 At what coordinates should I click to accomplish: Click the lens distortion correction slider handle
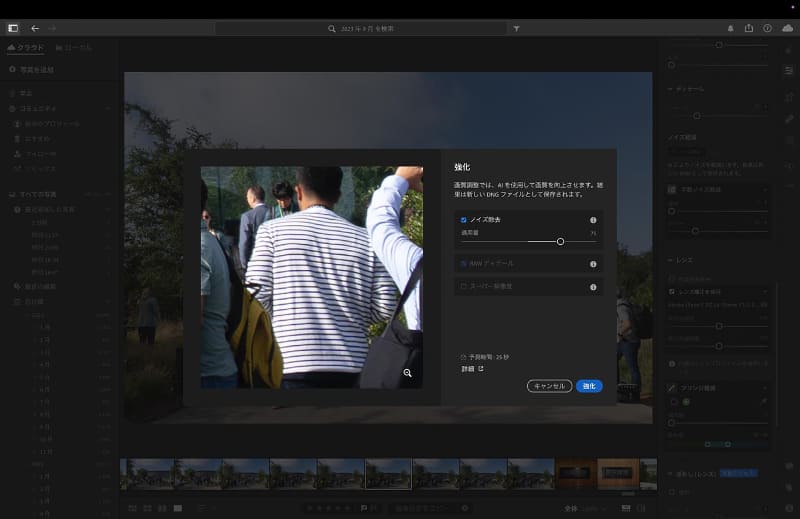[x=719, y=326]
